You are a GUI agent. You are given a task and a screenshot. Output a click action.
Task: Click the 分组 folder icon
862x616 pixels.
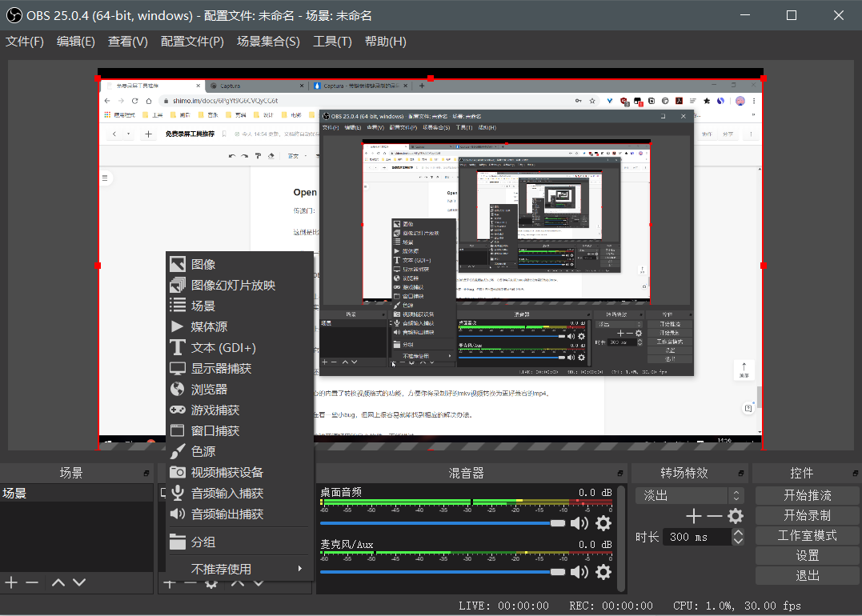[177, 542]
